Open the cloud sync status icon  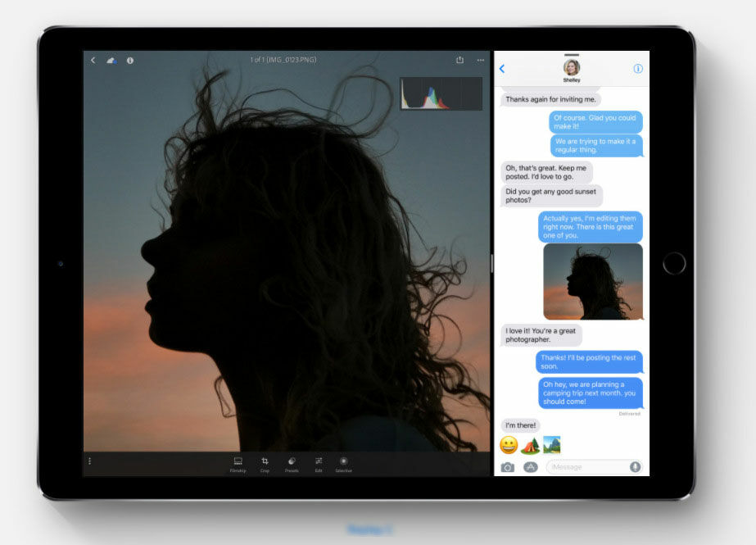tap(111, 61)
